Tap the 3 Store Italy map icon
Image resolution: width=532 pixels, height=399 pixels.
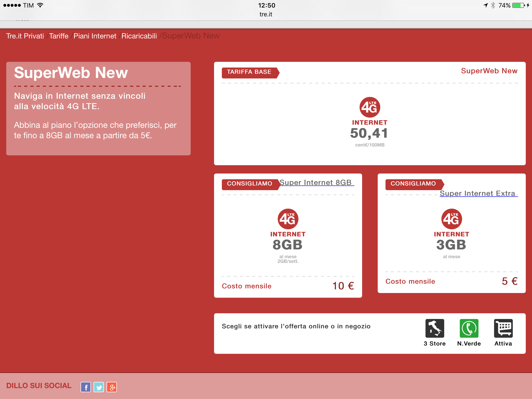(435, 328)
